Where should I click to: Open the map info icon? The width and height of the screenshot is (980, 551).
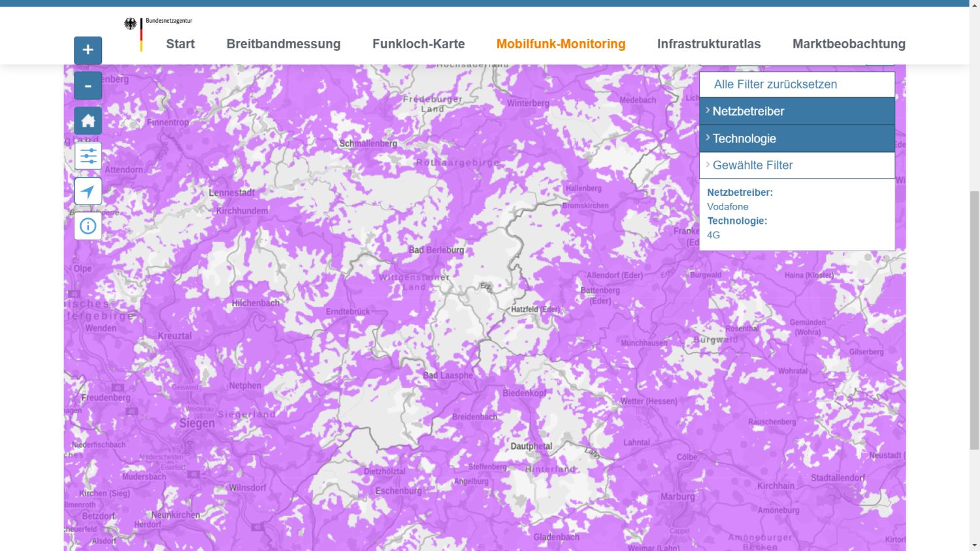(88, 227)
